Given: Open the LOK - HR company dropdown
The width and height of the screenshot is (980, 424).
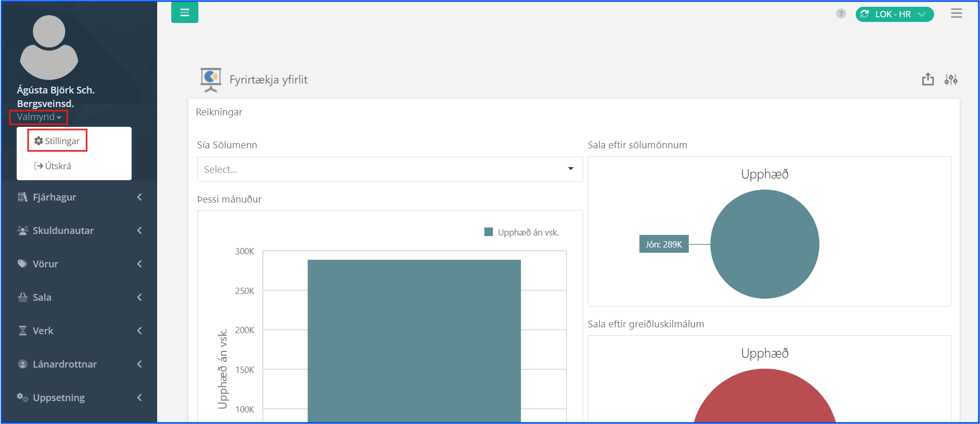Looking at the screenshot, I should (x=894, y=14).
